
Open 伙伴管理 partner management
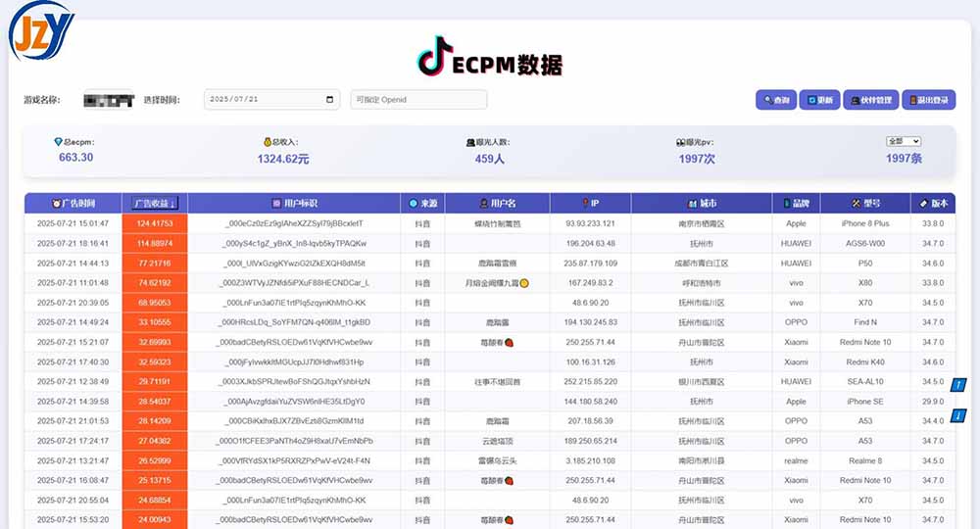[x=870, y=100]
